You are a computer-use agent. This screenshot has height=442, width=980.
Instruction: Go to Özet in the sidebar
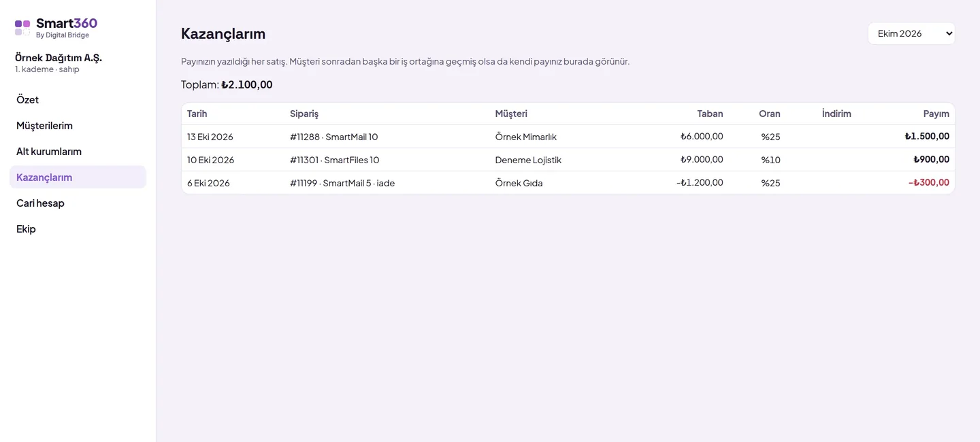[78, 100]
